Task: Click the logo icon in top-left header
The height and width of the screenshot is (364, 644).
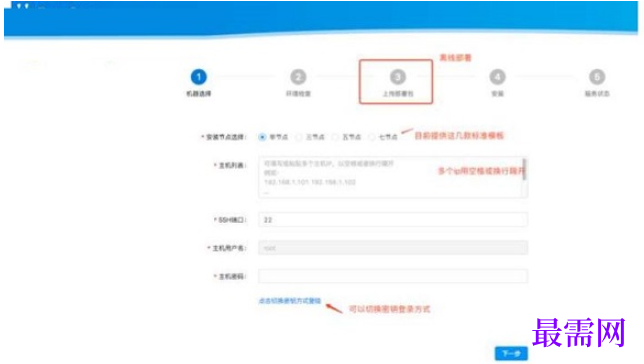Action: (23, 6)
